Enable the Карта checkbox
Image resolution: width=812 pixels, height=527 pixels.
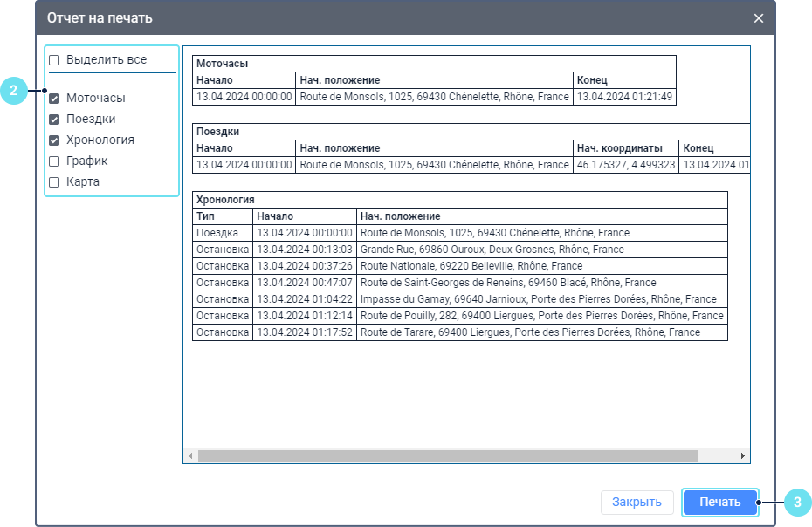(x=54, y=182)
